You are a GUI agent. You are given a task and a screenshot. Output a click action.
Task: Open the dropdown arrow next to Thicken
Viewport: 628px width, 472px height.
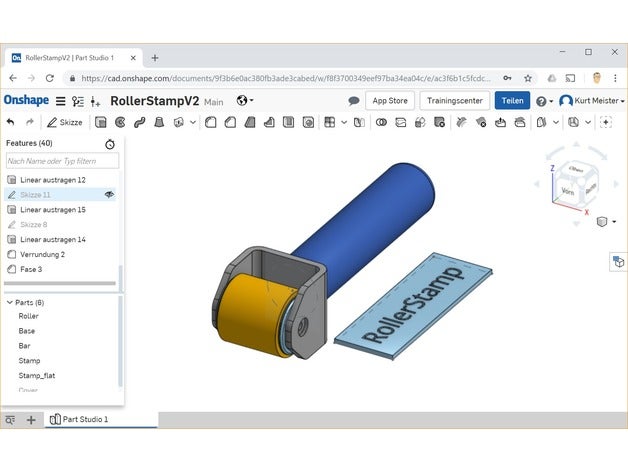[193, 122]
